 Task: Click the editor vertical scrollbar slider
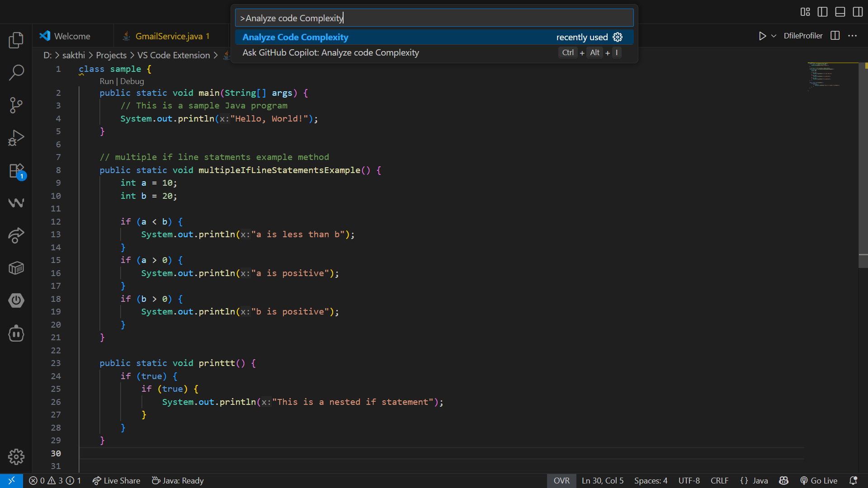click(x=863, y=158)
